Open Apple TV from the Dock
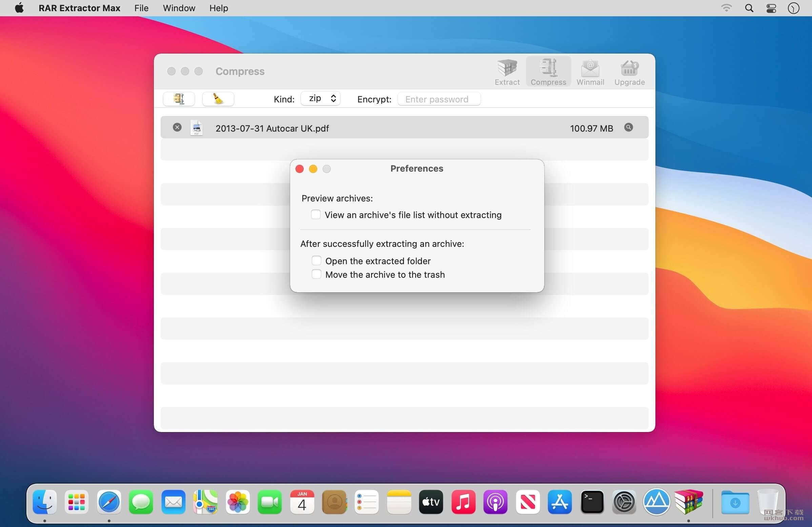 (x=431, y=502)
